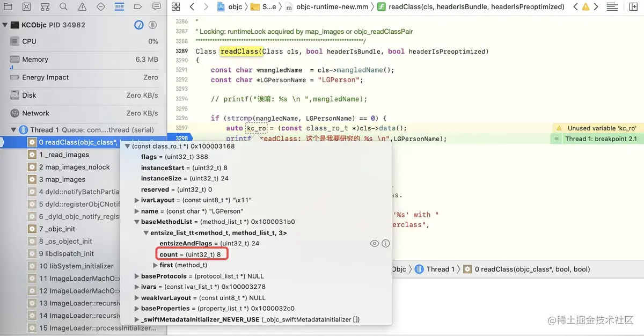
Task: Click objc-runtime-new.mm in the jump bar
Action: 326,7
